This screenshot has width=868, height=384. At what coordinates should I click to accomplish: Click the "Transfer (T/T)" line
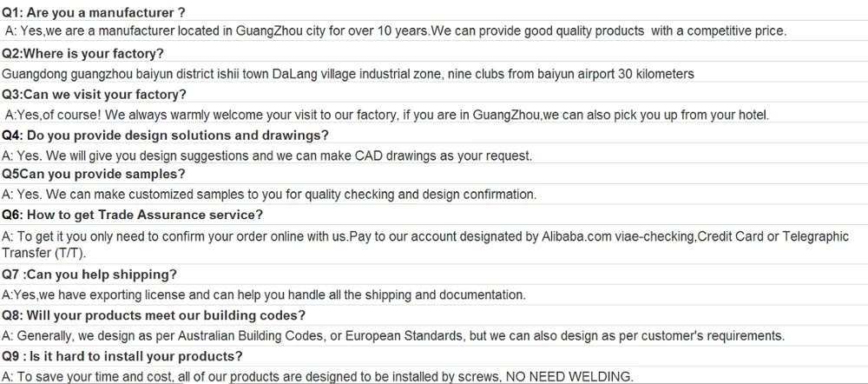coord(40,253)
